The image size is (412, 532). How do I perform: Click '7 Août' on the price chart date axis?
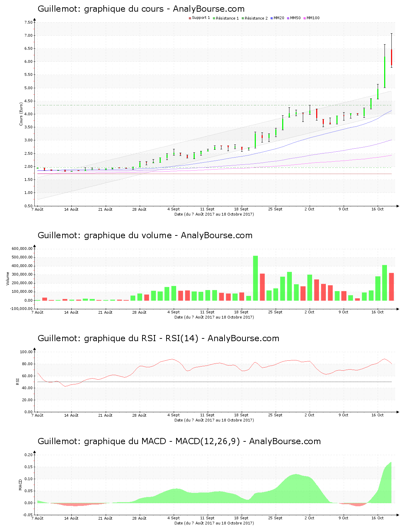point(37,209)
